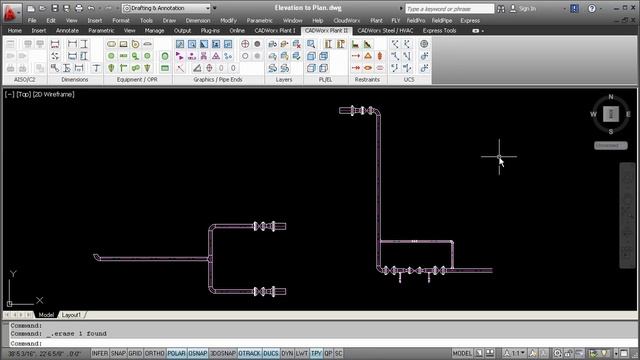Click the MODEL space button in status bar
Image resolution: width=640 pixels, height=360 pixels.
[462, 353]
